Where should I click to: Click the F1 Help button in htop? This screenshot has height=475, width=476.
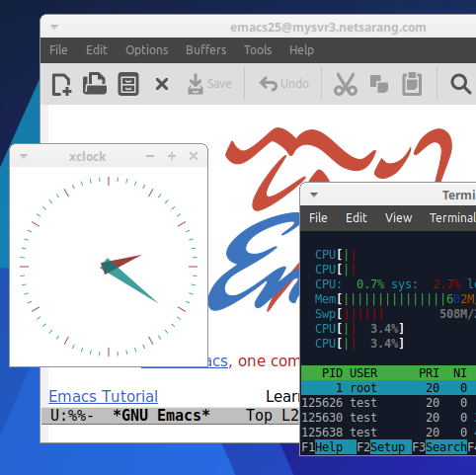[x=329, y=447]
